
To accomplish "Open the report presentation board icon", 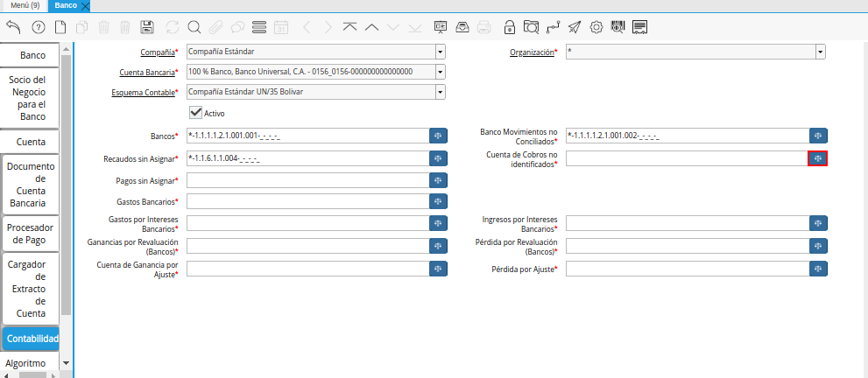I will pos(441,26).
